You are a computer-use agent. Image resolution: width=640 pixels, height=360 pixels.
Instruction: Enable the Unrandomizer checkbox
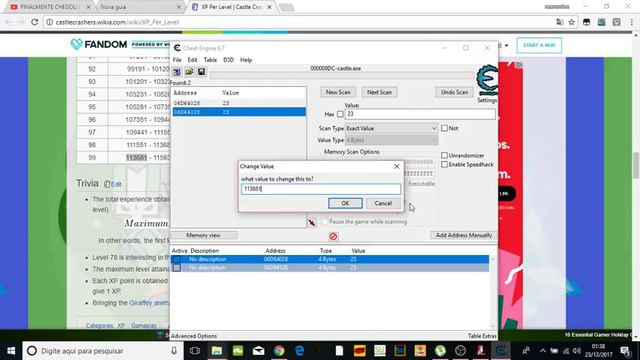point(444,156)
